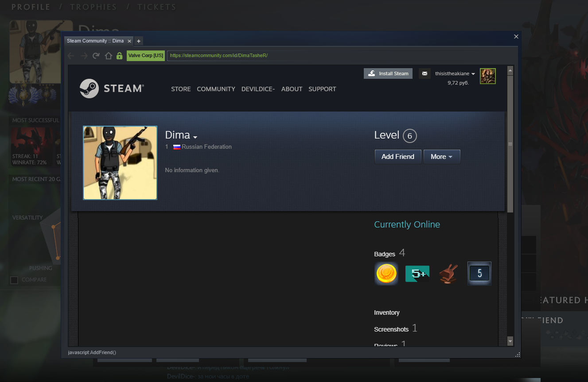Viewport: 588px width, 382px height.
Task: Open the Community Ambassador coin badge
Action: tap(386, 274)
